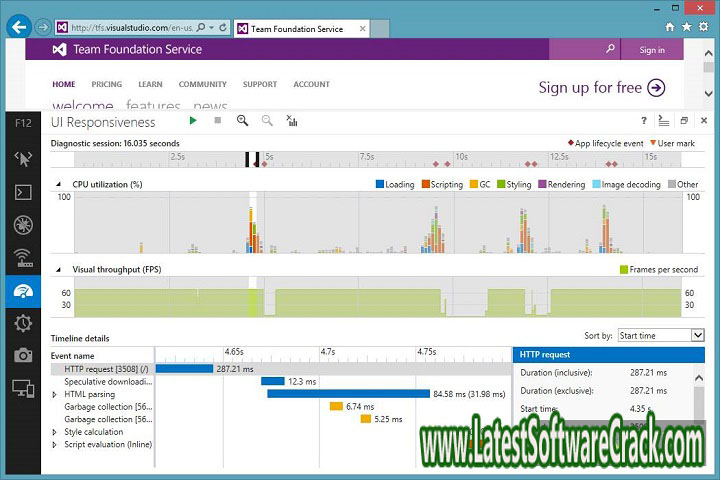Go to the COMMUNITY menu item
This screenshot has height=480, width=720.
tap(202, 84)
